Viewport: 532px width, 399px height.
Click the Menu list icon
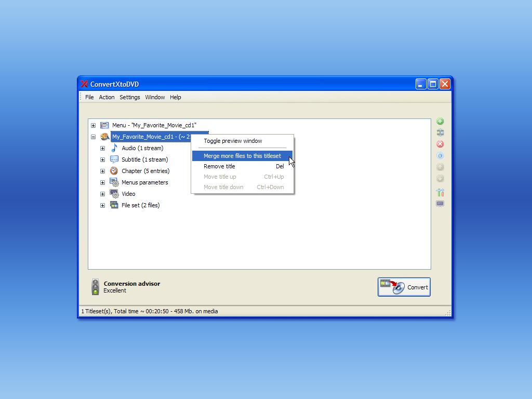(x=104, y=125)
